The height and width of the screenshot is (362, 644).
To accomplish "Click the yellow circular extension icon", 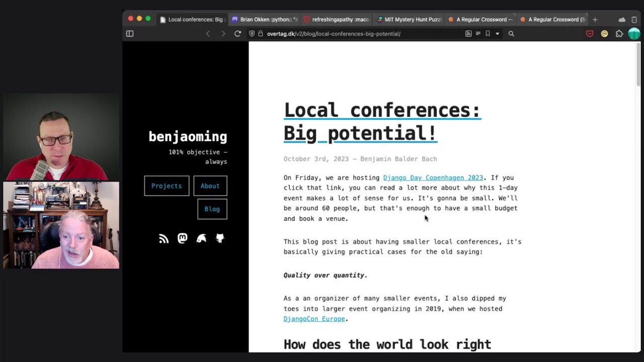I will coord(605,34).
